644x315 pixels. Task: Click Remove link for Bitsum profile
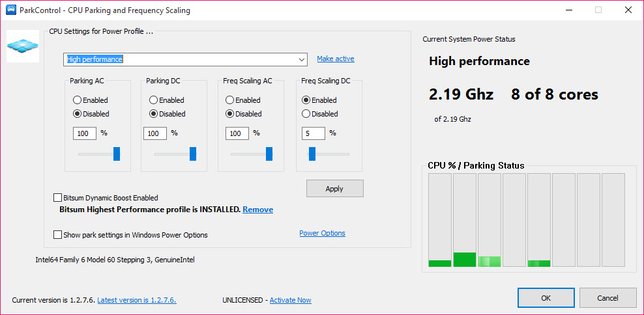[257, 210]
